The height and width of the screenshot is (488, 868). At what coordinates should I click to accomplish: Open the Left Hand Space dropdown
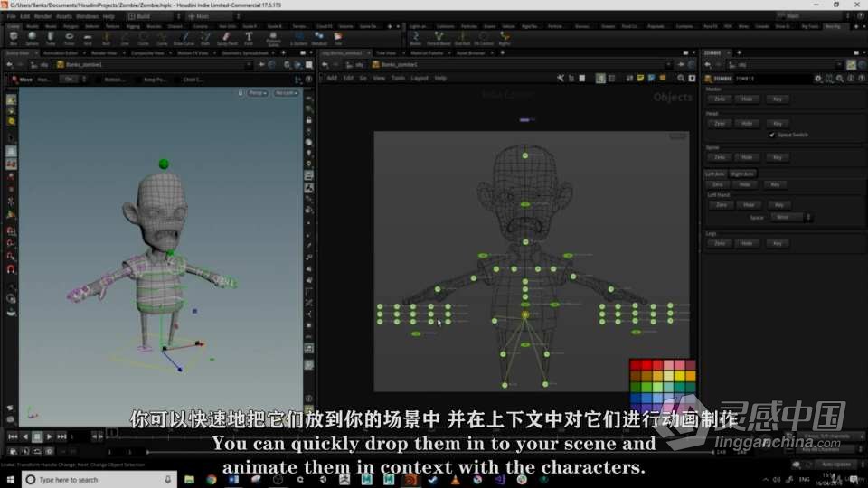click(790, 218)
